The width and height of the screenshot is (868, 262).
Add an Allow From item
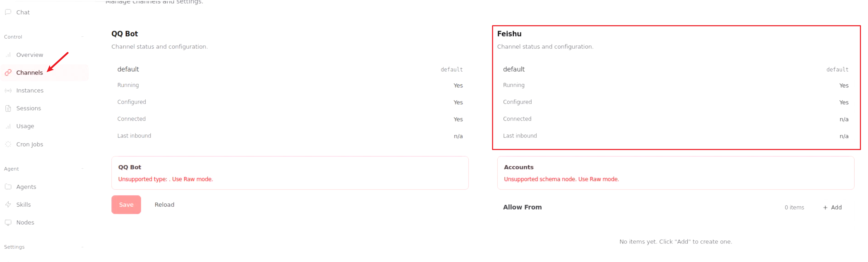[x=832, y=207]
